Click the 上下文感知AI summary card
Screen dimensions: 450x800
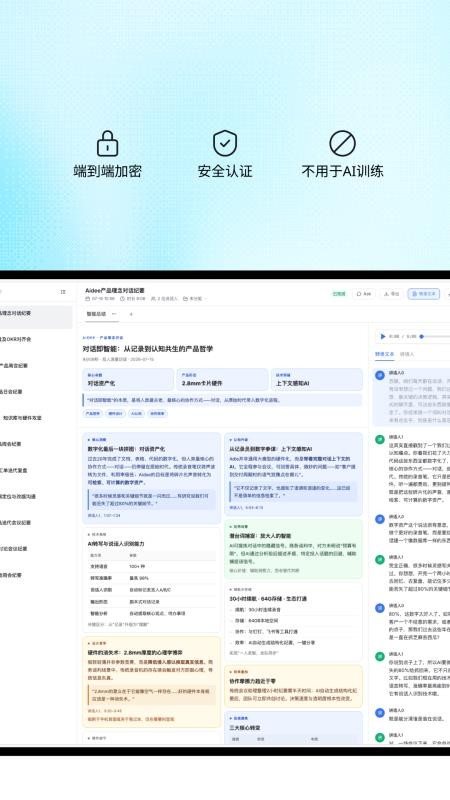click(x=316, y=379)
